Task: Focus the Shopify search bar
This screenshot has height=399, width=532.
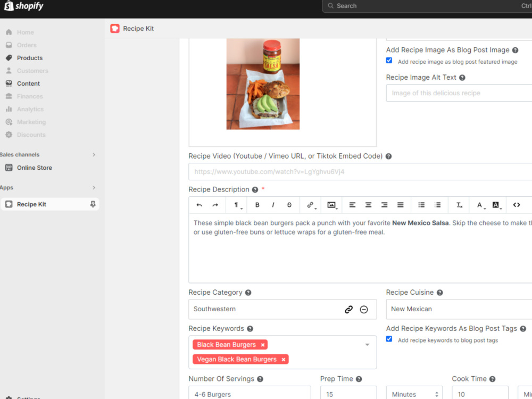Action: (x=427, y=6)
